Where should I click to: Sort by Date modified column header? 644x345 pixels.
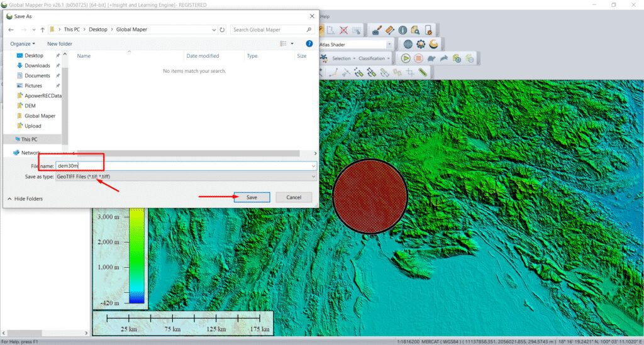[203, 56]
